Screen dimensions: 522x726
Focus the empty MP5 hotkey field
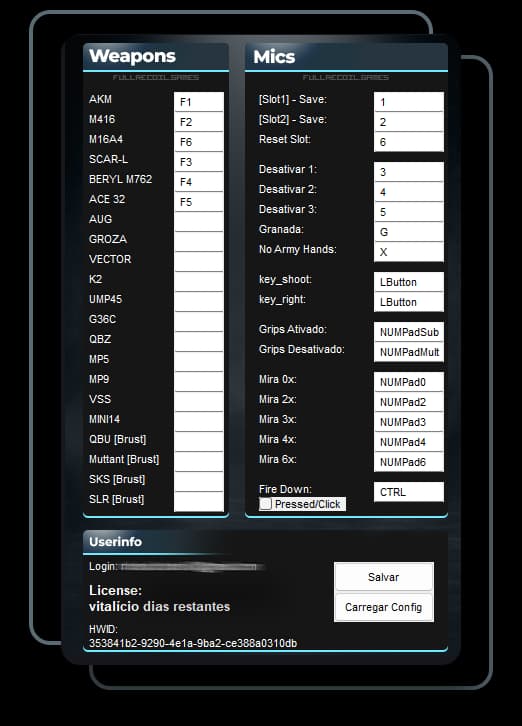click(199, 362)
